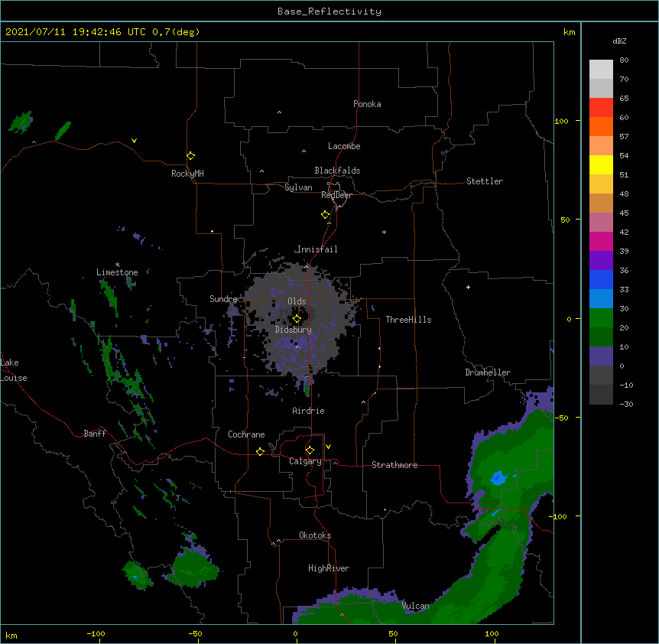The height and width of the screenshot is (644, 659).
Task: Click the Okotoks label
Action: 315,535
